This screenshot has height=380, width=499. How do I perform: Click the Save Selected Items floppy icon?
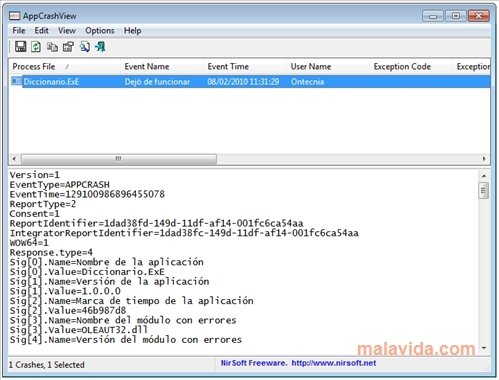point(20,47)
